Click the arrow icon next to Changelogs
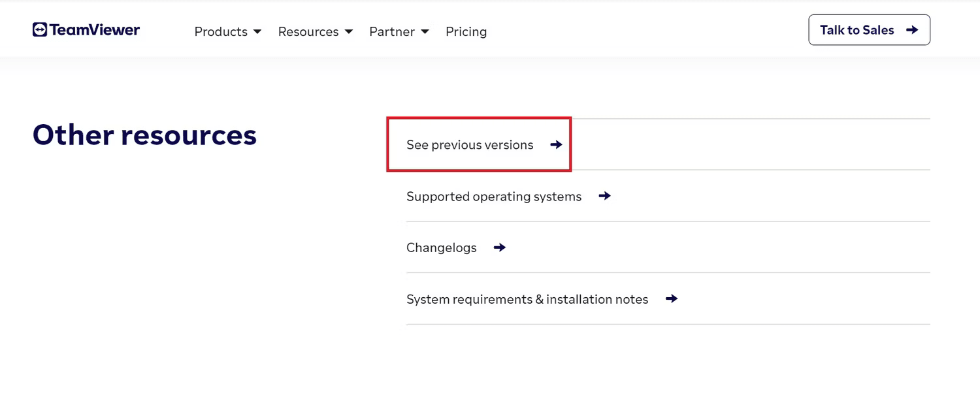Image resolution: width=980 pixels, height=418 pixels. [x=498, y=248]
